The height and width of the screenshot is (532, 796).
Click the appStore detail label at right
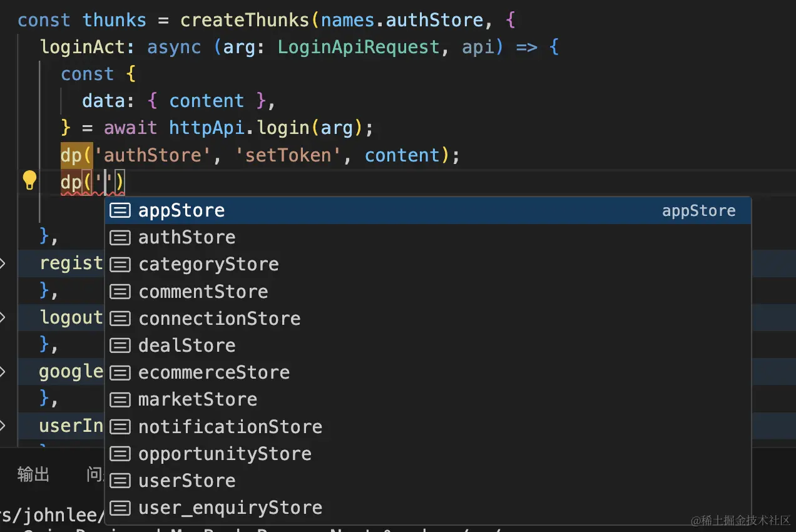tap(698, 211)
